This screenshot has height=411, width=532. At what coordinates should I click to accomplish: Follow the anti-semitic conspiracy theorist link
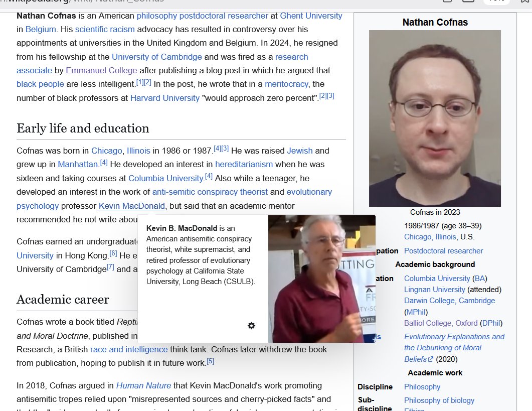pos(210,192)
